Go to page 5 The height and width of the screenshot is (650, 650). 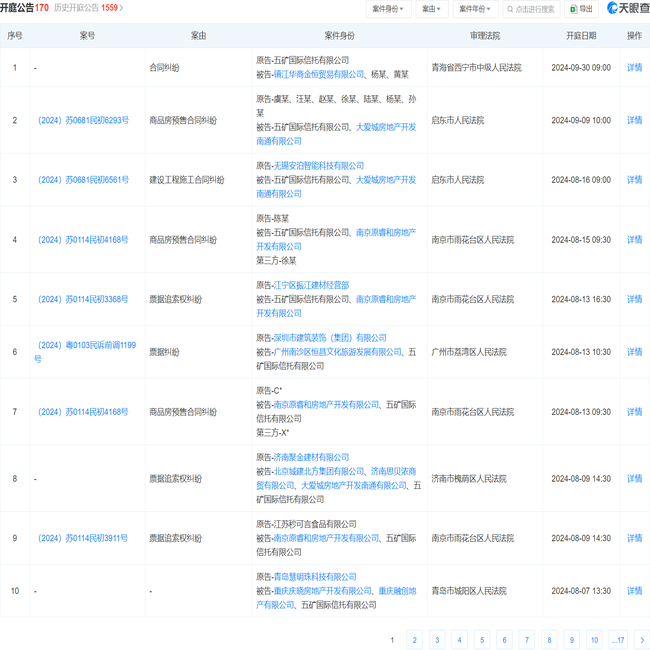click(482, 640)
